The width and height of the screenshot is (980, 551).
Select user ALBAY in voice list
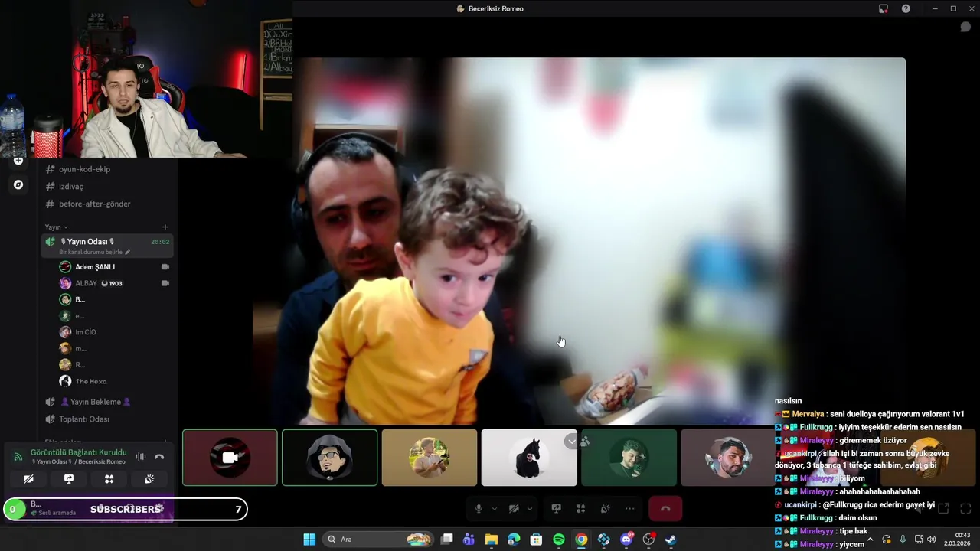coord(86,283)
